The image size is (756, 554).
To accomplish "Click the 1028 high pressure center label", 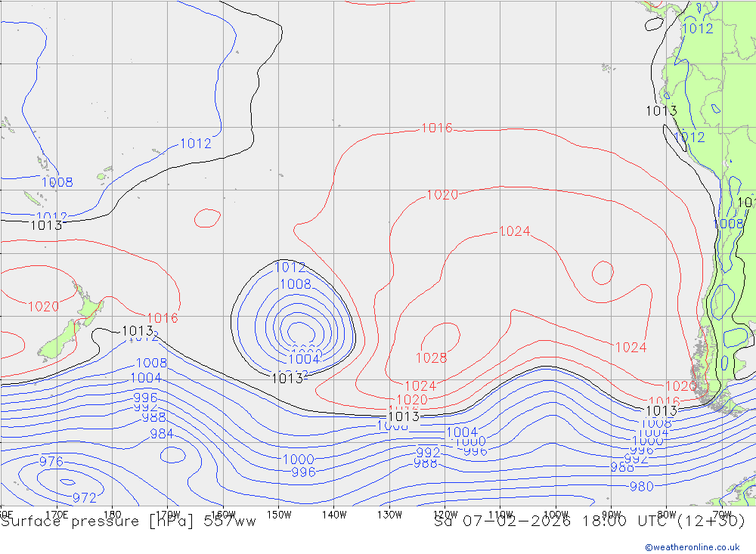I will (432, 357).
